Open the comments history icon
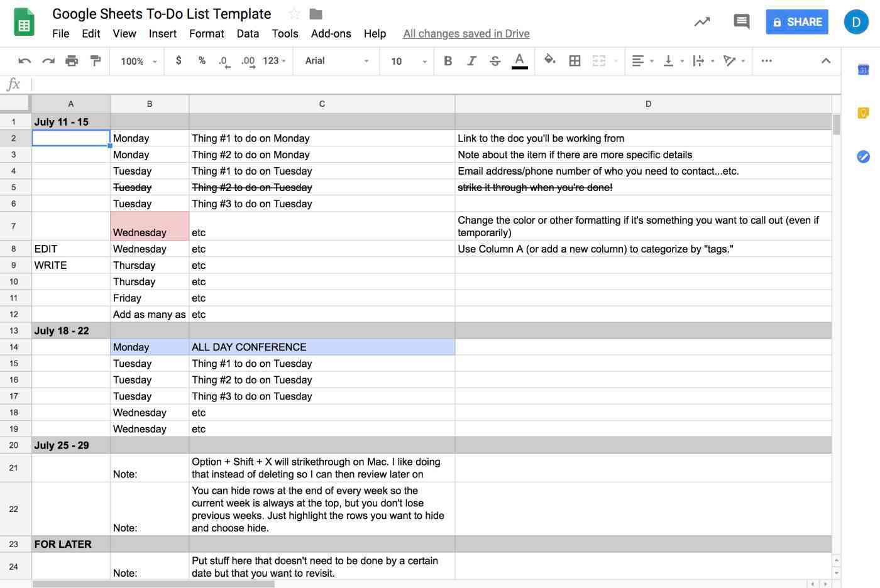The height and width of the screenshot is (588, 880). (742, 21)
